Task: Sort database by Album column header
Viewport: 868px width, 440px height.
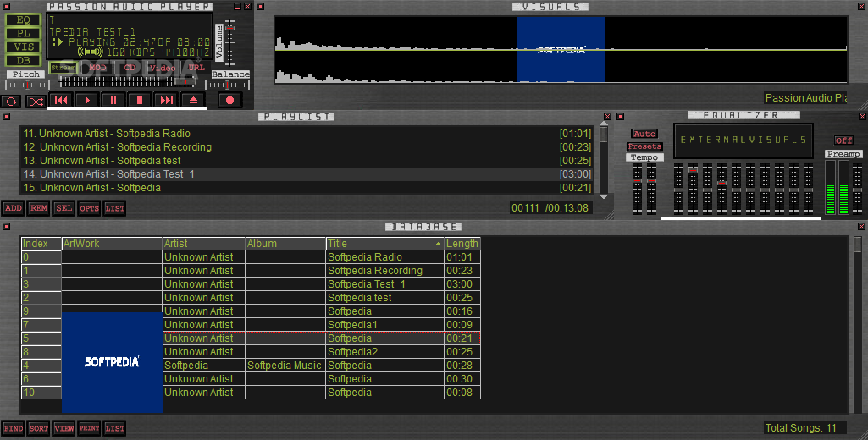Action: point(285,244)
